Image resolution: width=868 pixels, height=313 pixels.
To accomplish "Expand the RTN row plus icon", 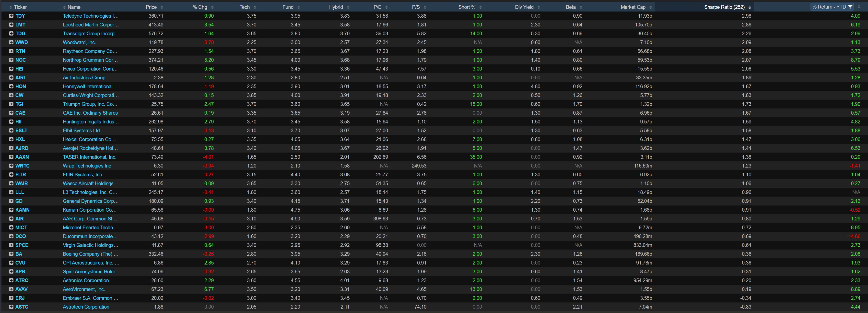I will pos(11,51).
